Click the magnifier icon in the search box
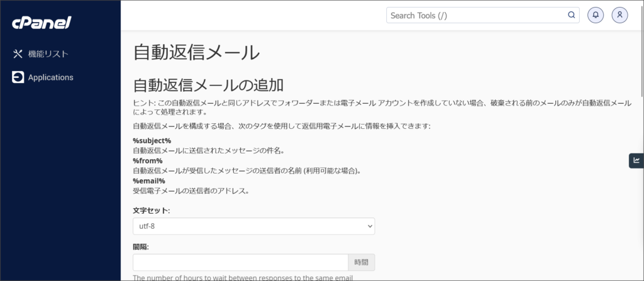This screenshot has width=644, height=281. click(x=571, y=16)
